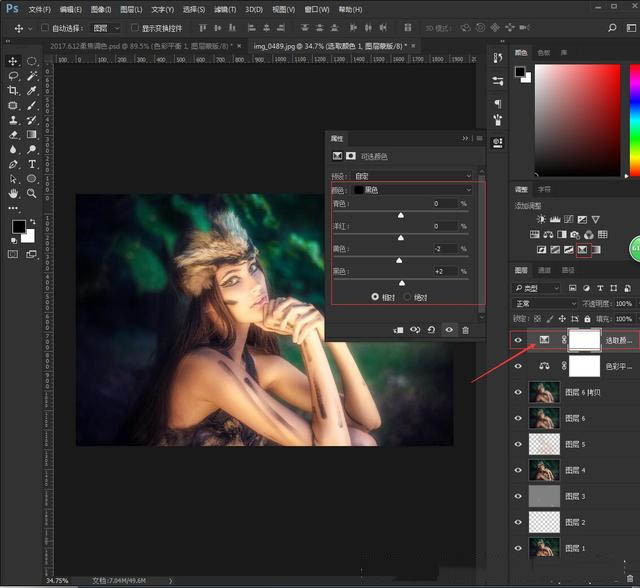Select the Horizontal Type tool
640x588 pixels.
(x=32, y=163)
